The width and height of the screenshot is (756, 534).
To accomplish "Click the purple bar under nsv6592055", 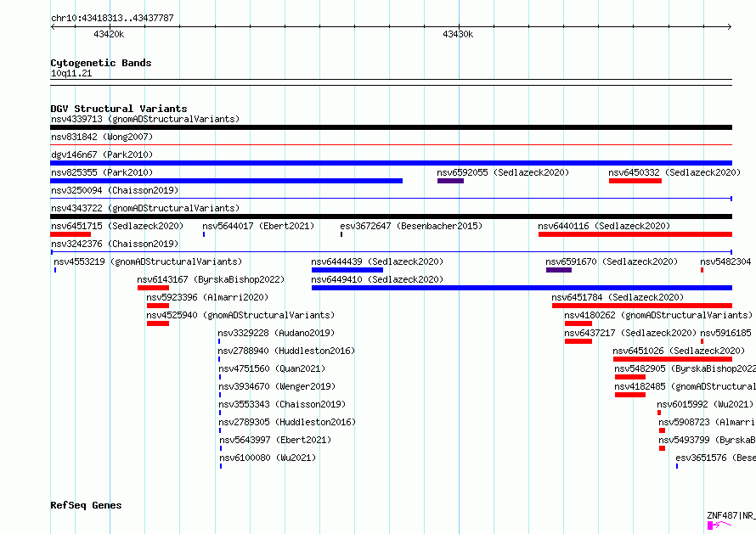I will pyautogui.click(x=450, y=181).
